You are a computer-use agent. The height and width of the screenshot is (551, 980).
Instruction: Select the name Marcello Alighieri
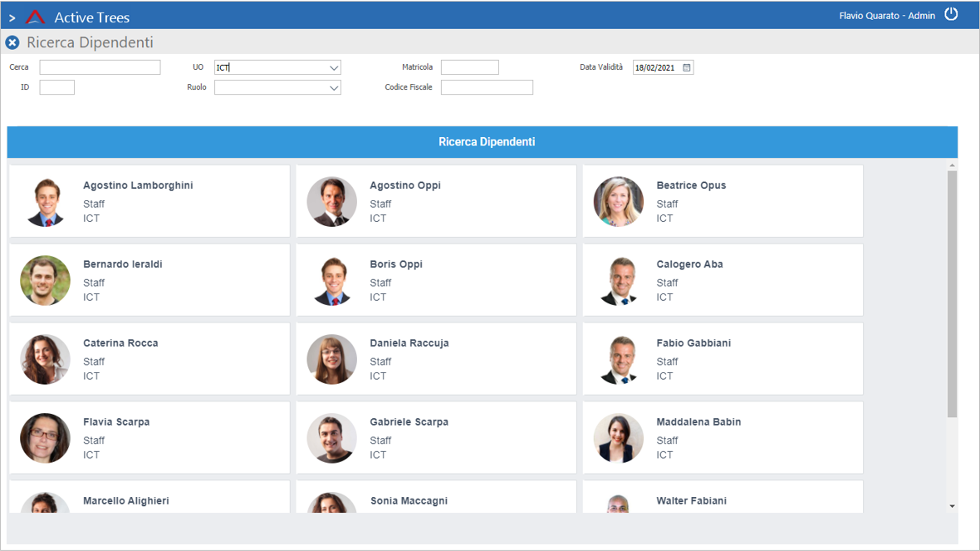coord(126,500)
